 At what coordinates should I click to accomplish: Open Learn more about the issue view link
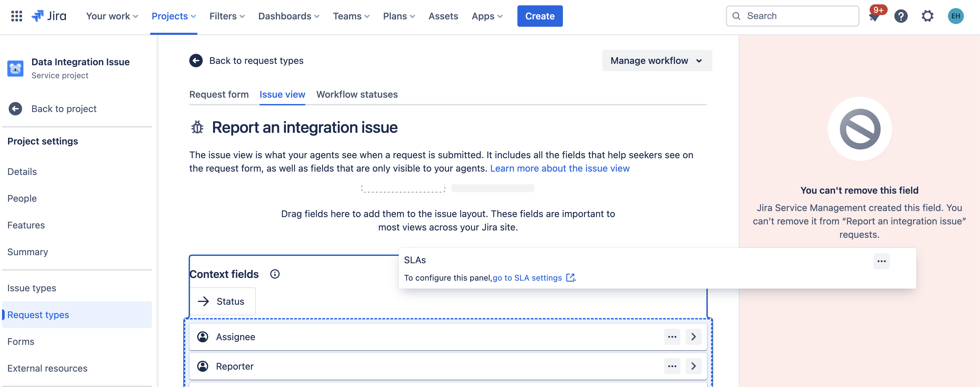click(x=559, y=168)
